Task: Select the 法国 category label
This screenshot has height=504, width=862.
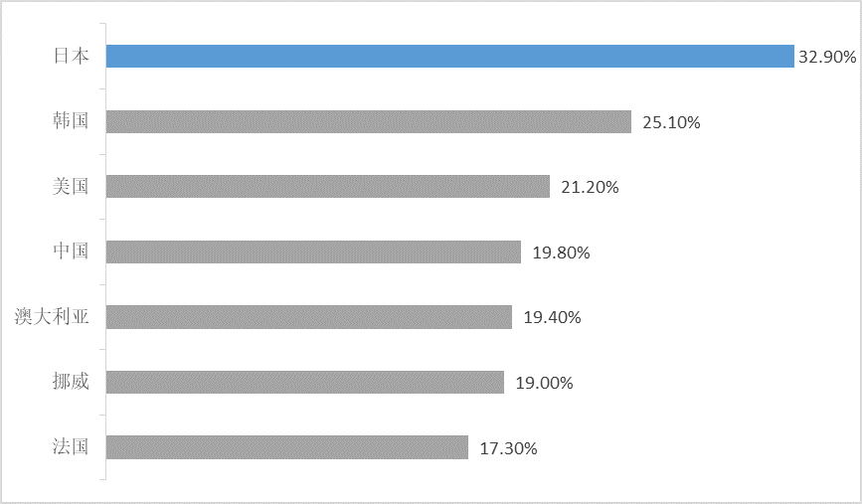Action: tap(71, 447)
